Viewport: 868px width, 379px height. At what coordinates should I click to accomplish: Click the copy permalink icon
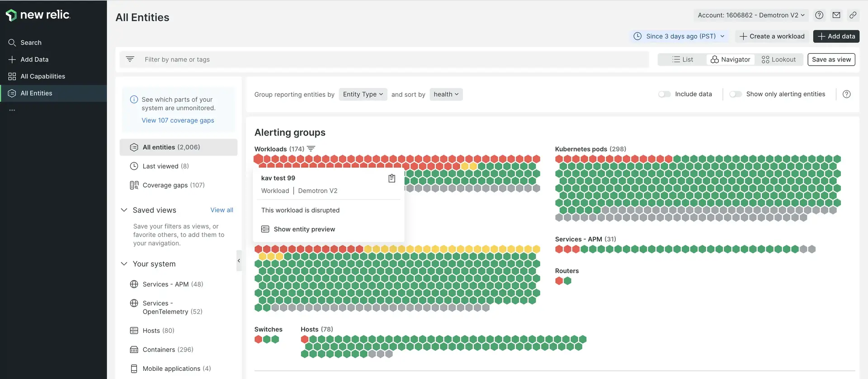click(x=853, y=15)
